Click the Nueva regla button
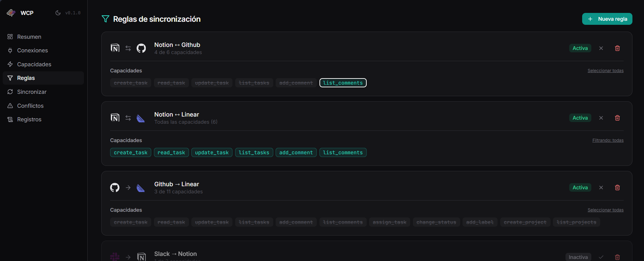This screenshot has width=644, height=261. (607, 19)
